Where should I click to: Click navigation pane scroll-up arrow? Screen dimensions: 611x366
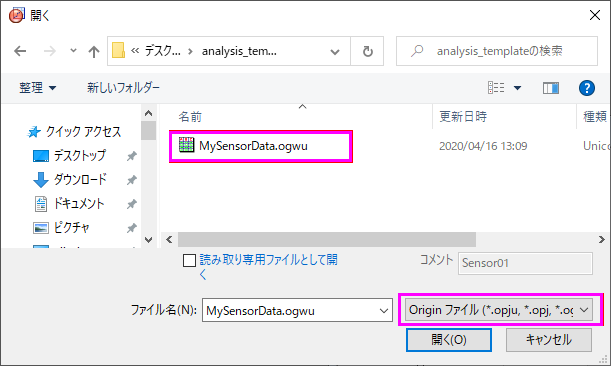tap(148, 113)
